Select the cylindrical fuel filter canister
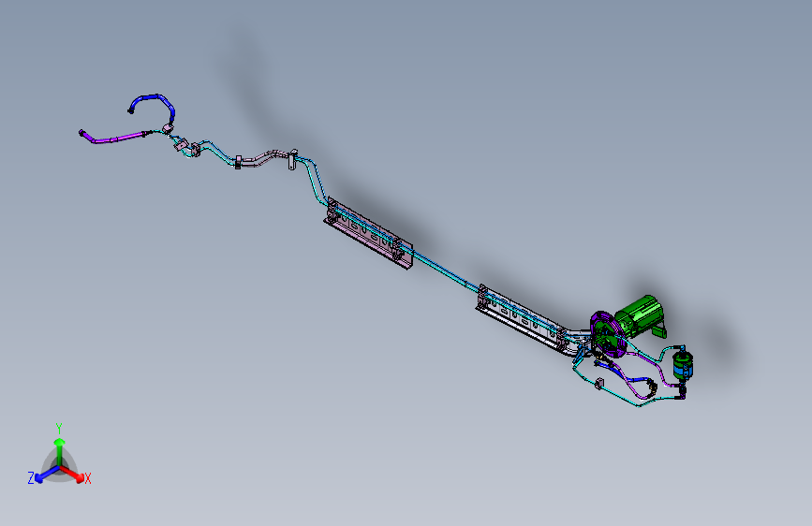Screen dimensions: 812x526 click(683, 366)
